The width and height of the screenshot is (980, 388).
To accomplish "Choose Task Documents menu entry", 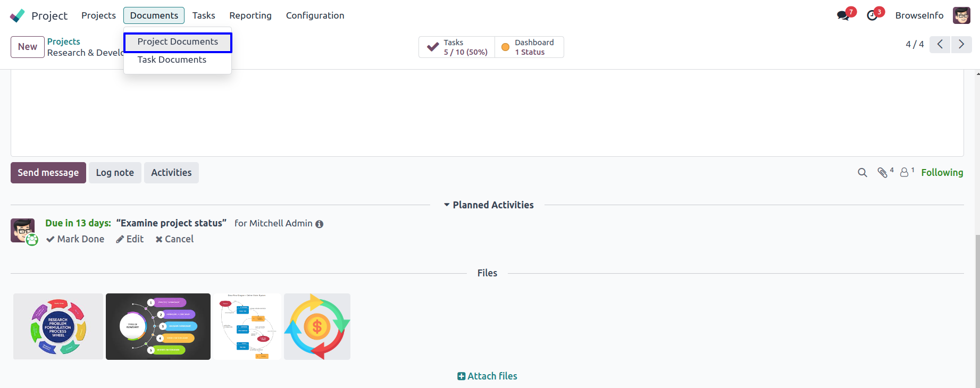I will (172, 60).
